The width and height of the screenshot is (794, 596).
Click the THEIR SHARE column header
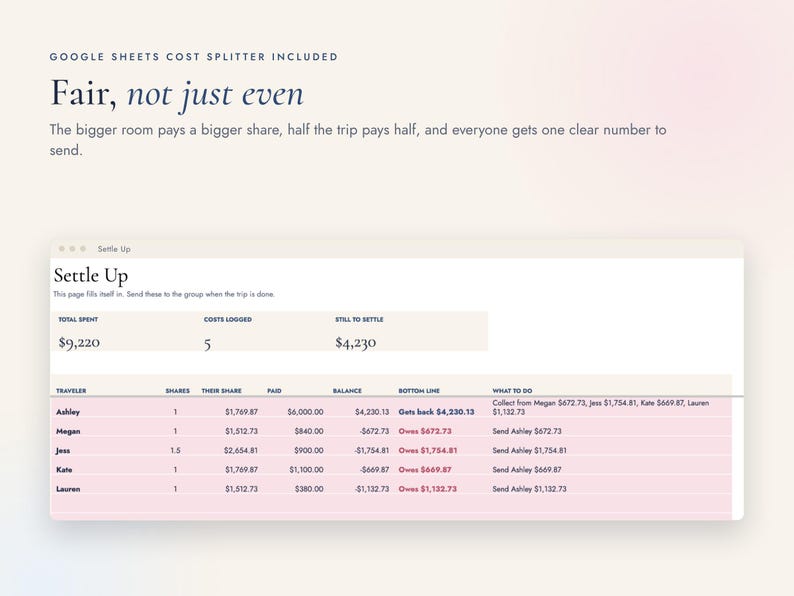[x=221, y=391]
